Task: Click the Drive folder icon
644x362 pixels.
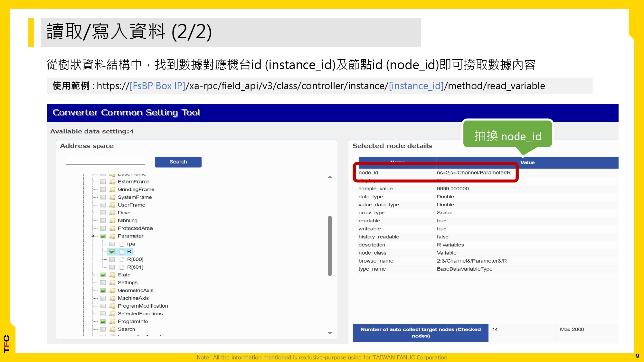Action: [112, 212]
